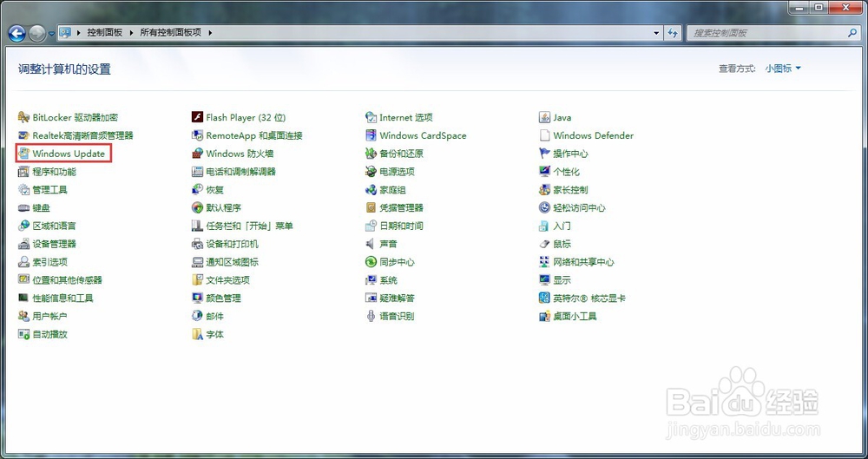Screen dimensions: 868x459
Task: Open the 设备管理器 icon
Action: pos(23,244)
